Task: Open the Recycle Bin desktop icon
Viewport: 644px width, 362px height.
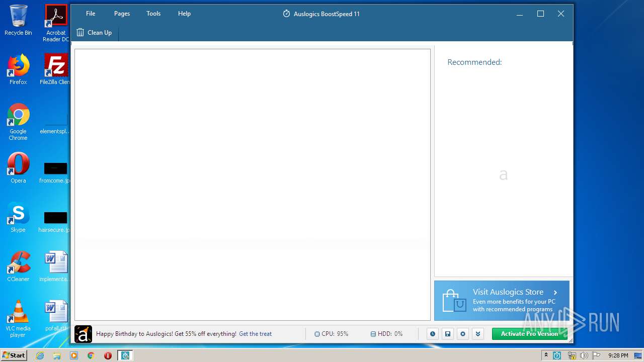Action: [x=18, y=20]
